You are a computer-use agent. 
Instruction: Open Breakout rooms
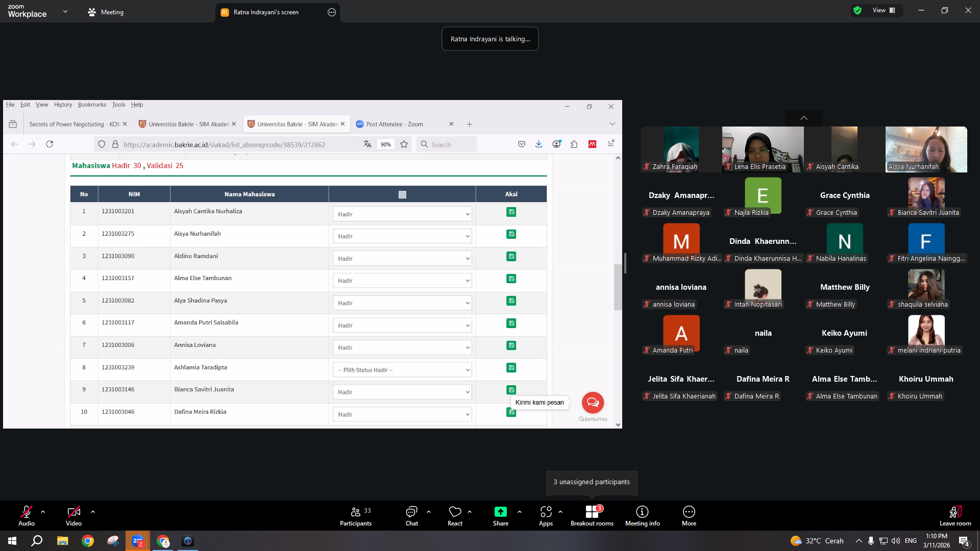(592, 516)
